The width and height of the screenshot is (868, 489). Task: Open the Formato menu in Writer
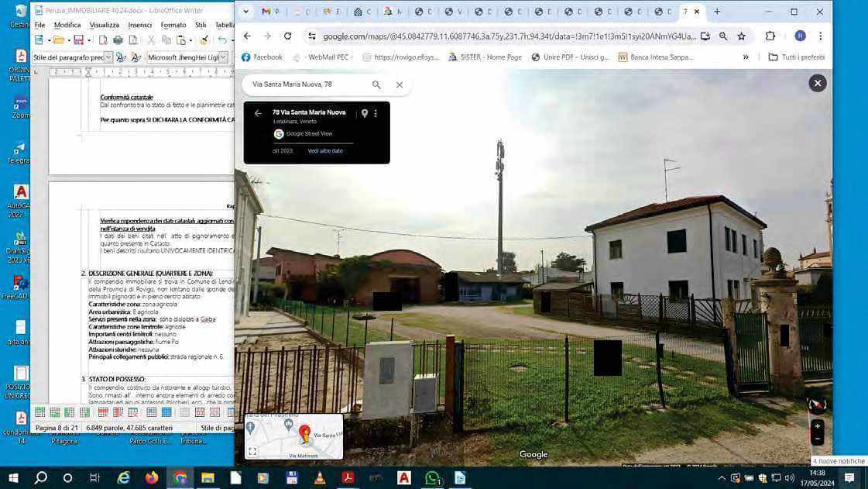coord(173,25)
